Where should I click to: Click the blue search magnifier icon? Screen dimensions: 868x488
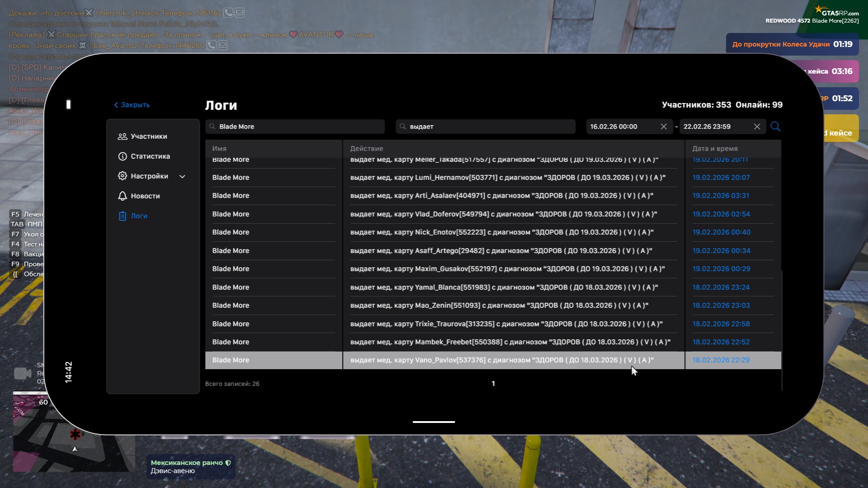click(775, 127)
